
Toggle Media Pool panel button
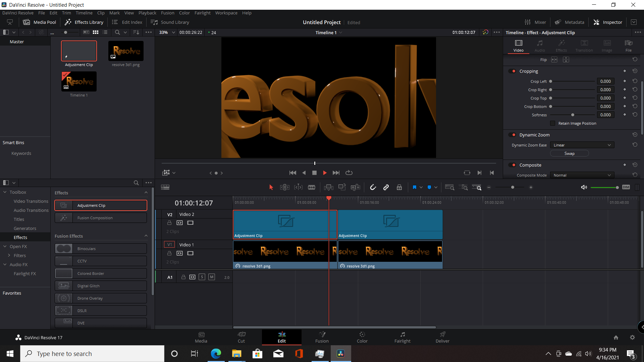click(40, 22)
